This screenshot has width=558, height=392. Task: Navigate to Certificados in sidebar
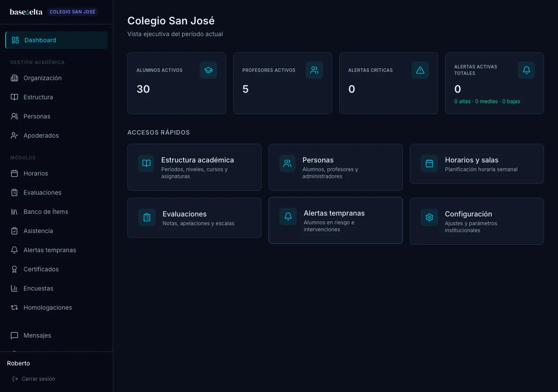click(x=57, y=269)
